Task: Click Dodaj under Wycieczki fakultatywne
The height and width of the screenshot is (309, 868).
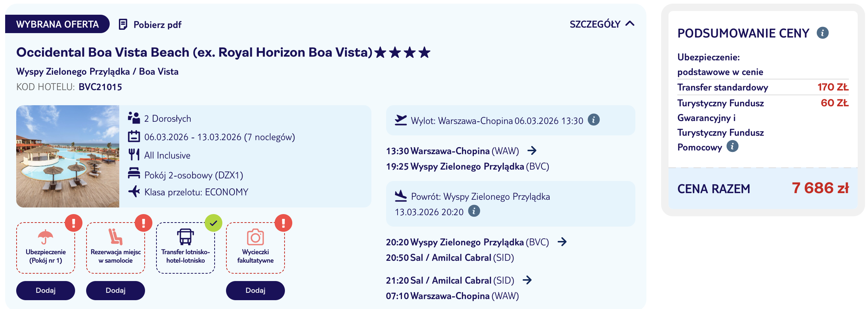Action: [255, 291]
